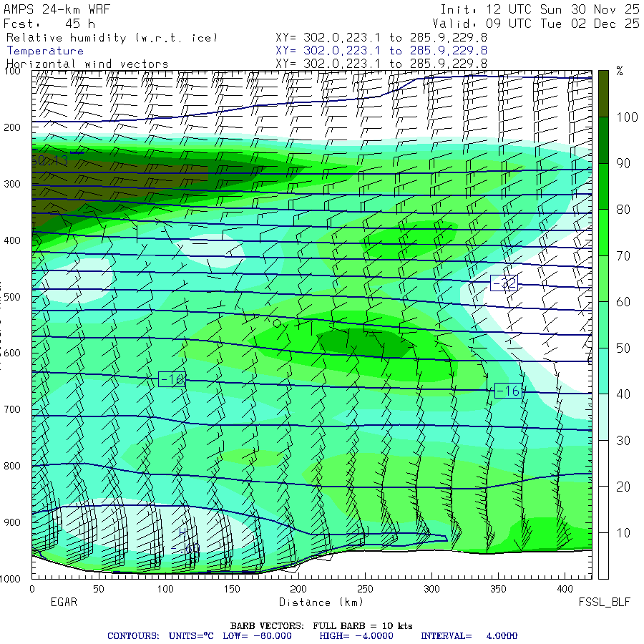Click the 'Fcst: 45 h' forecast hour text
Screen dimensions: 644x644
[49, 24]
